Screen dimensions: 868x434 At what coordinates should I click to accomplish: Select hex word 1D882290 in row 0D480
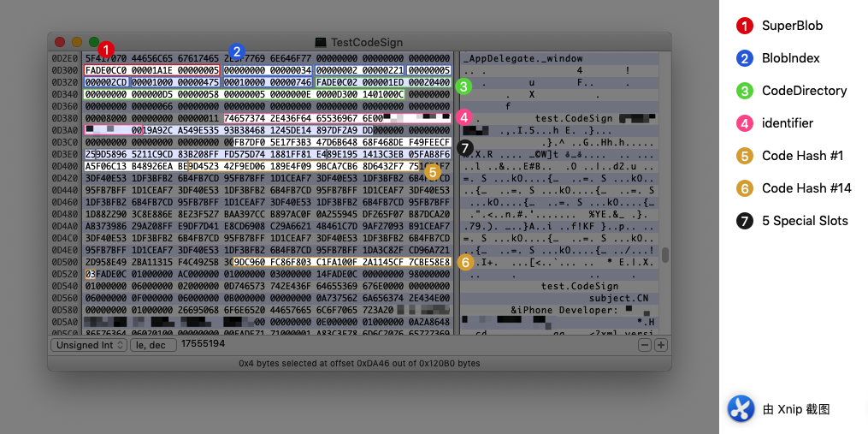[x=106, y=214]
